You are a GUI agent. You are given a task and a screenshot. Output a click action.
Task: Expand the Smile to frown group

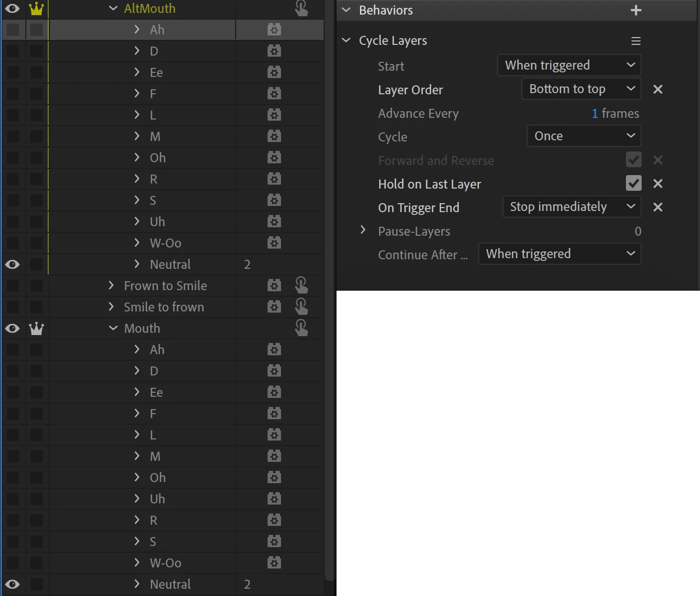[x=111, y=307]
